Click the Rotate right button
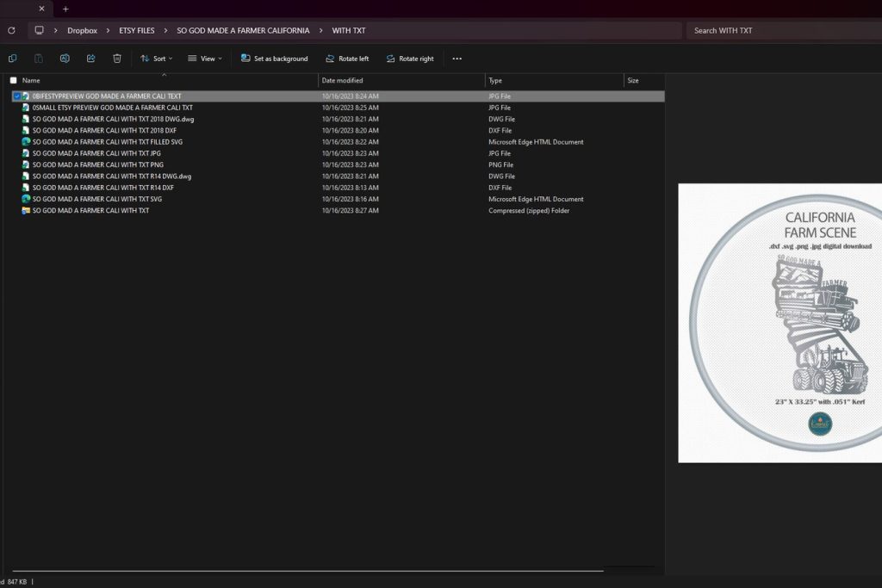Viewport: 882px width, 588px height. point(409,59)
